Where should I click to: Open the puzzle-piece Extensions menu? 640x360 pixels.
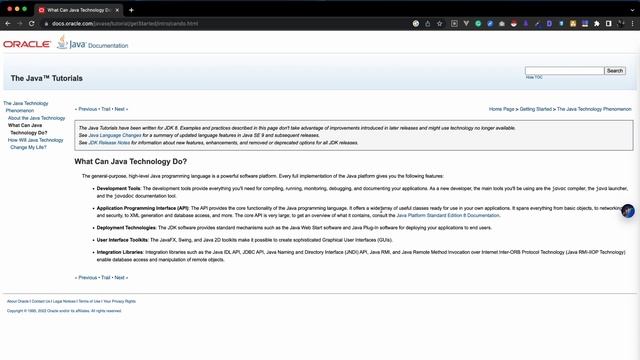pos(597,24)
